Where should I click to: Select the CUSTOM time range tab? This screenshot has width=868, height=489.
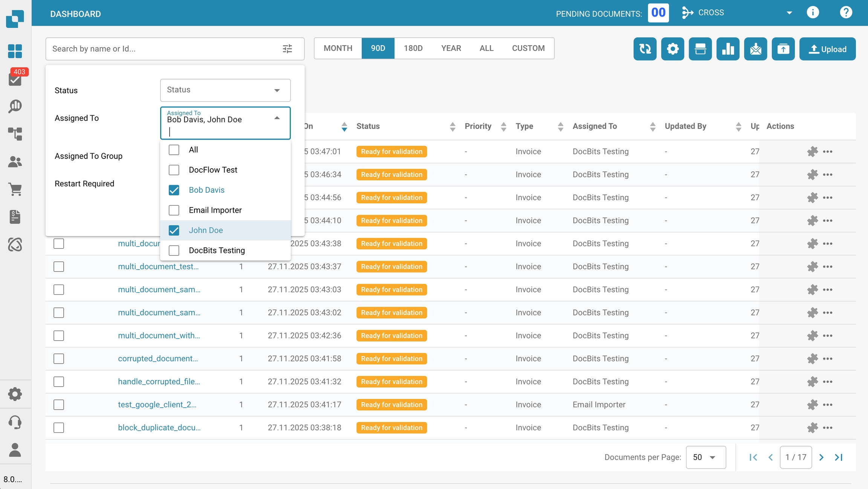click(x=528, y=48)
